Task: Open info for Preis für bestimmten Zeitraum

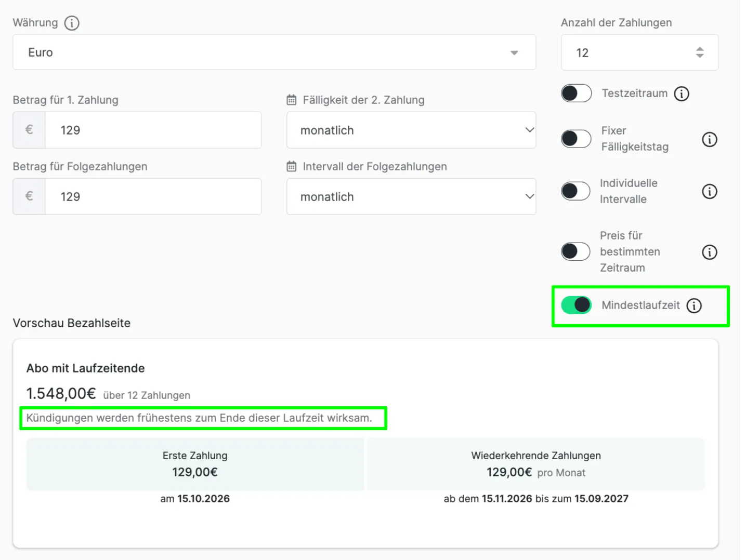Action: 710,252
